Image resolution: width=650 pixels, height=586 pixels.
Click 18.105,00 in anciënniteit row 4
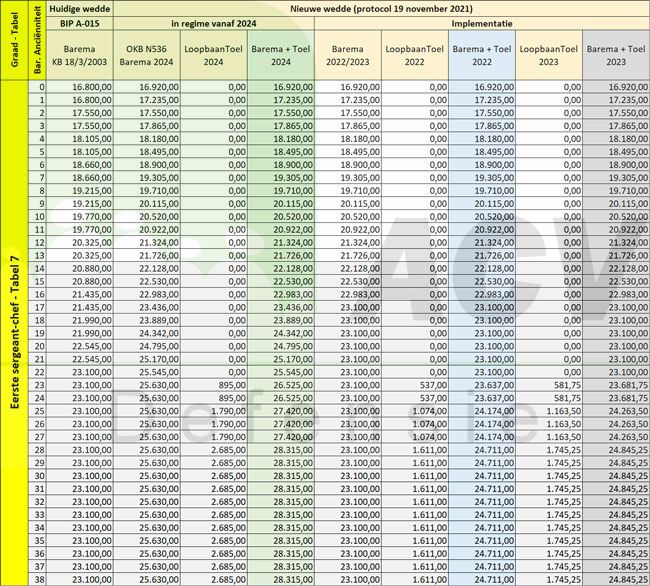coord(80,139)
